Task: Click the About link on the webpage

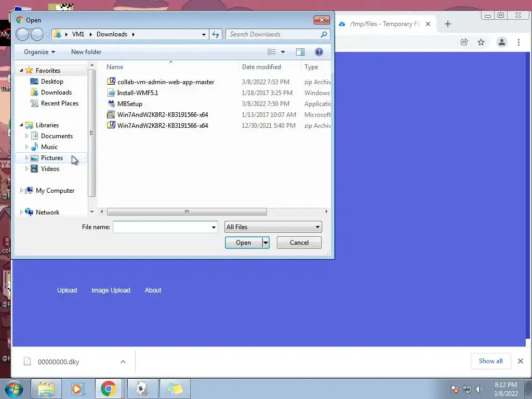Action: coord(153,290)
